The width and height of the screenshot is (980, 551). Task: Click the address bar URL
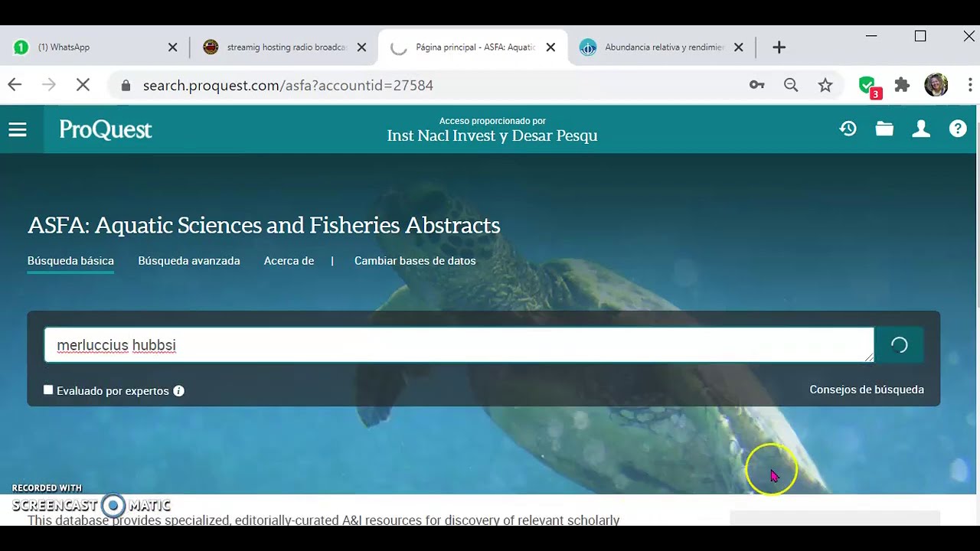[288, 85]
